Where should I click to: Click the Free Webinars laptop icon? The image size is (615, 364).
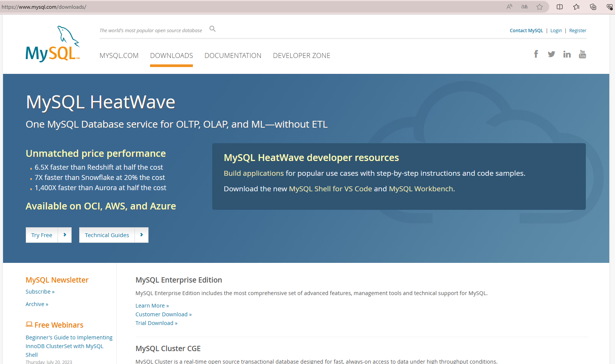coord(29,324)
